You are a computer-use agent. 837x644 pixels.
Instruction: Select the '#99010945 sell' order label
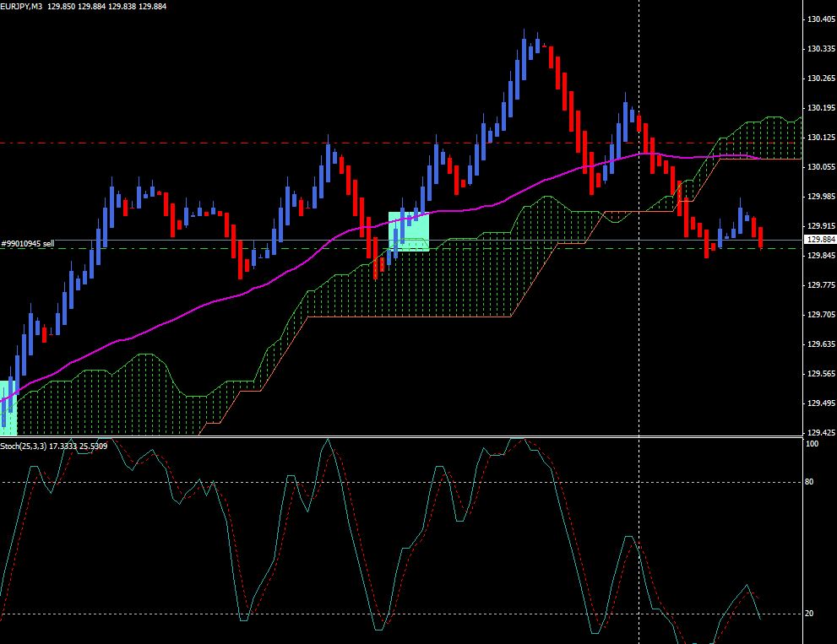pos(28,244)
